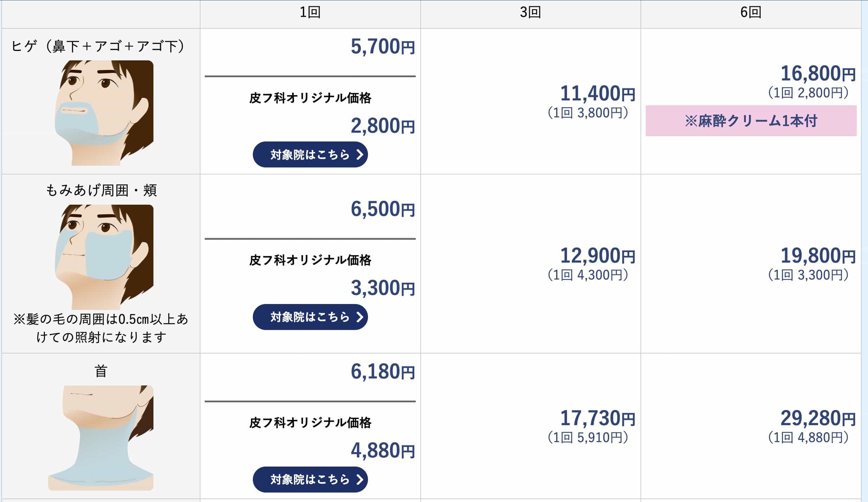Click the 16,800円 six-session price
The height and width of the screenshot is (502, 868).
tap(818, 74)
